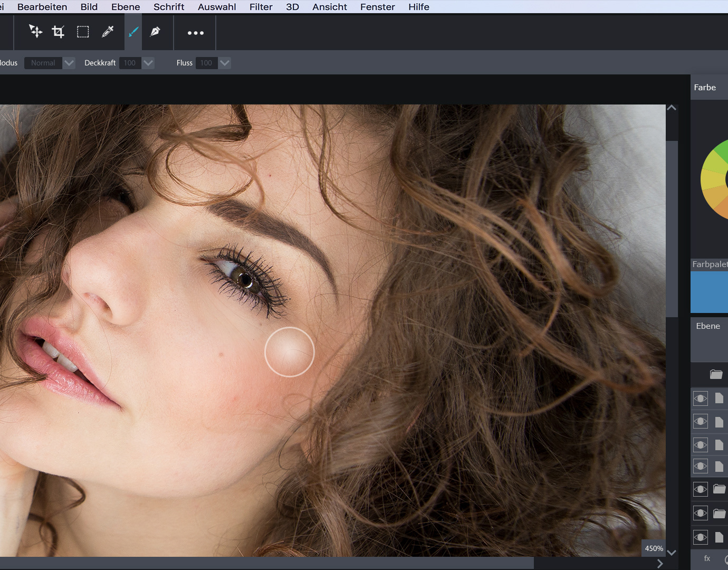Click the blue swatch in Farbpalette
This screenshot has width=728, height=570.
[709, 292]
